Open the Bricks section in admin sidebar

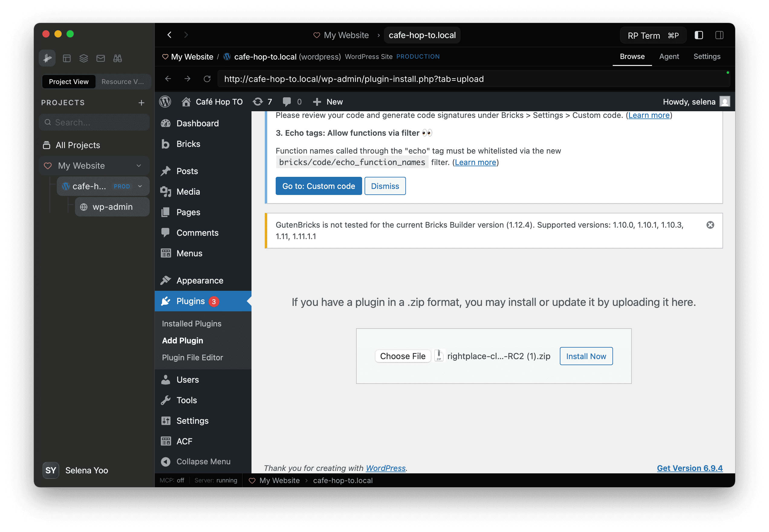[x=189, y=144]
